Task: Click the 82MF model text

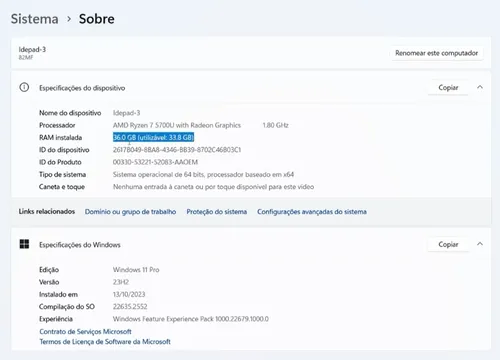Action: click(26, 57)
